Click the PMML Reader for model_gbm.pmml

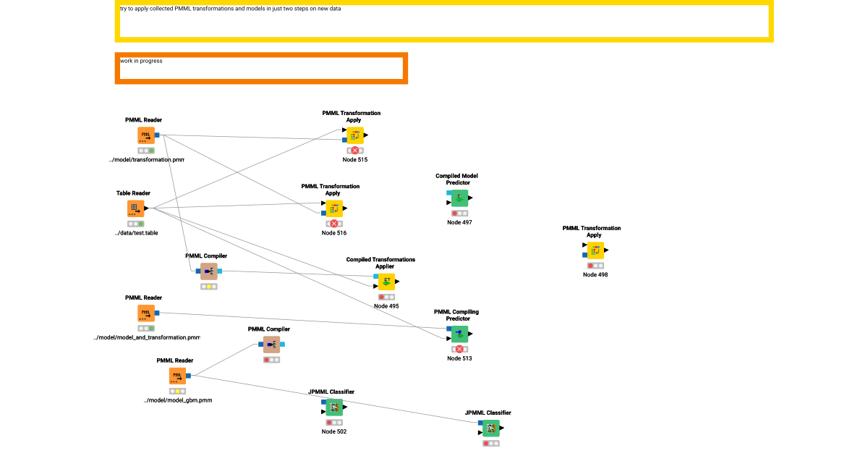177,376
